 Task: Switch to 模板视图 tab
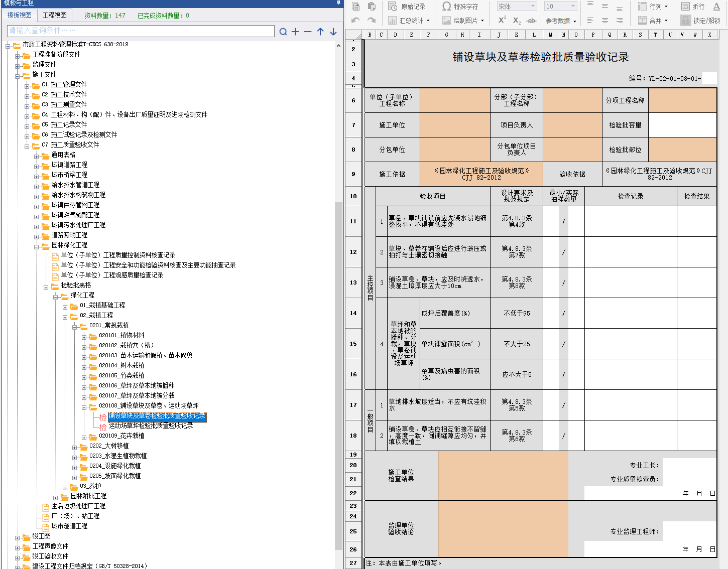pos(20,15)
